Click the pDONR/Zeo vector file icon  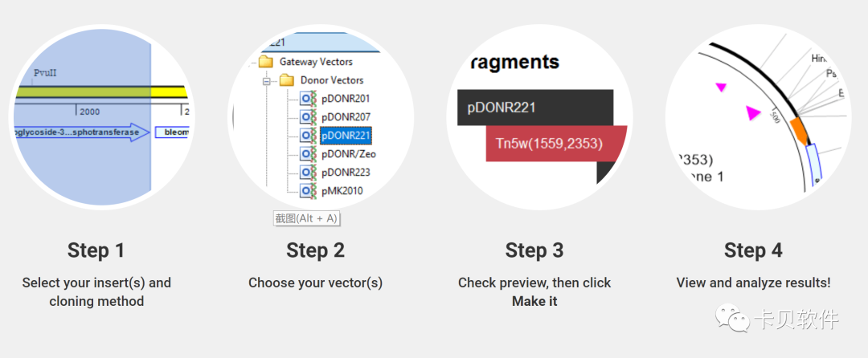tap(308, 153)
